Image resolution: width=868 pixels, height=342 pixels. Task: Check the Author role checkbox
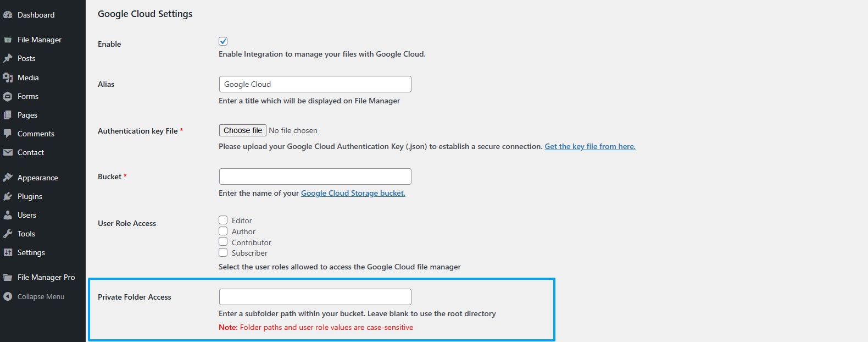tap(223, 231)
